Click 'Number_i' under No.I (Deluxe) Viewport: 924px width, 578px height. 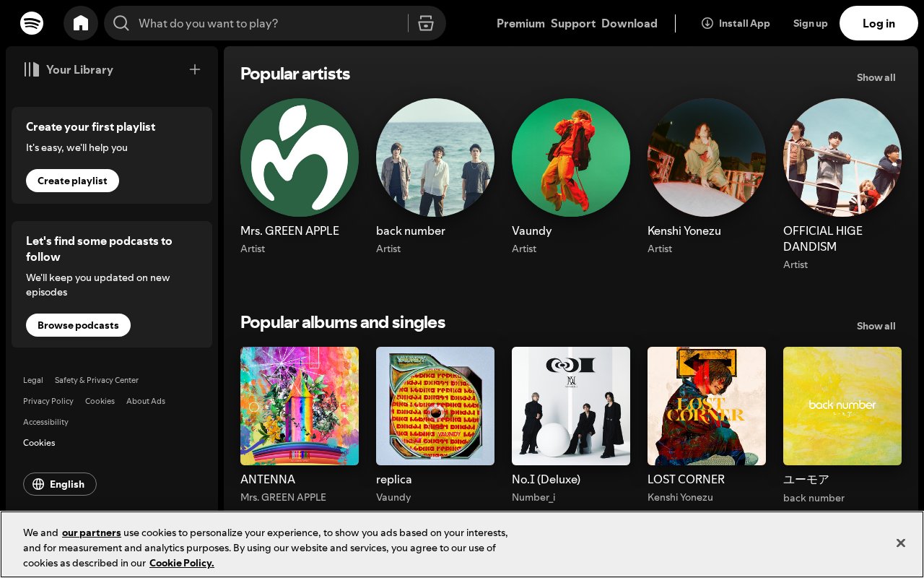click(x=533, y=497)
